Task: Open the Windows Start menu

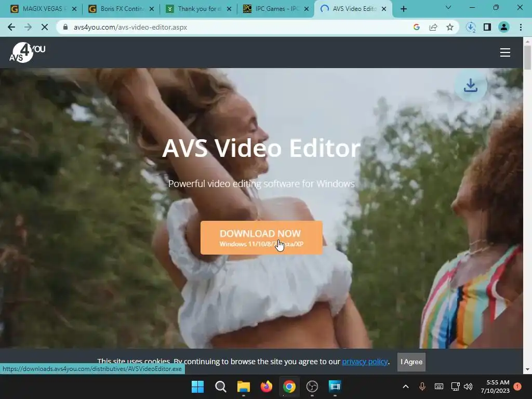Action: [197, 387]
